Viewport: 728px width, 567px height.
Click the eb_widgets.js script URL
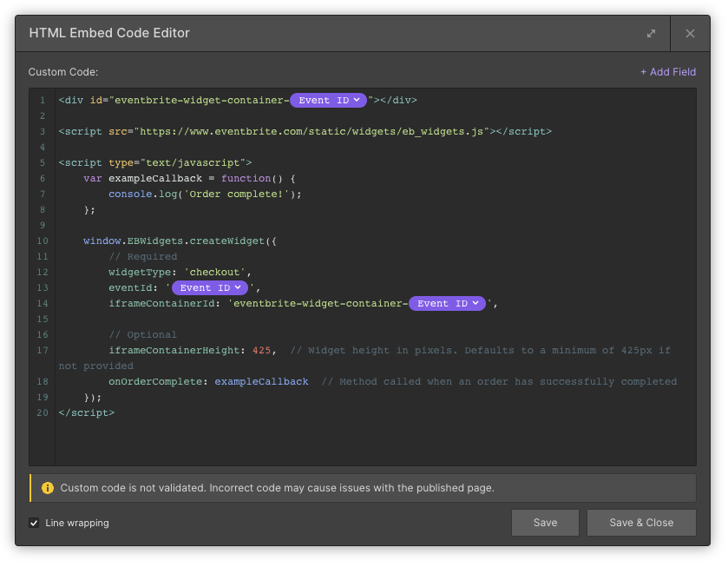coord(312,131)
